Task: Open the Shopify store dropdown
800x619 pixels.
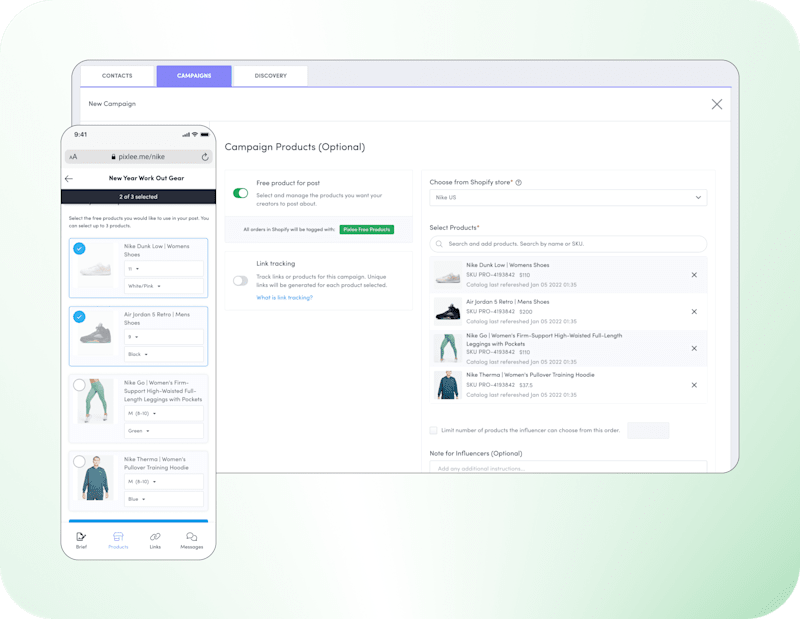Action: pos(568,197)
